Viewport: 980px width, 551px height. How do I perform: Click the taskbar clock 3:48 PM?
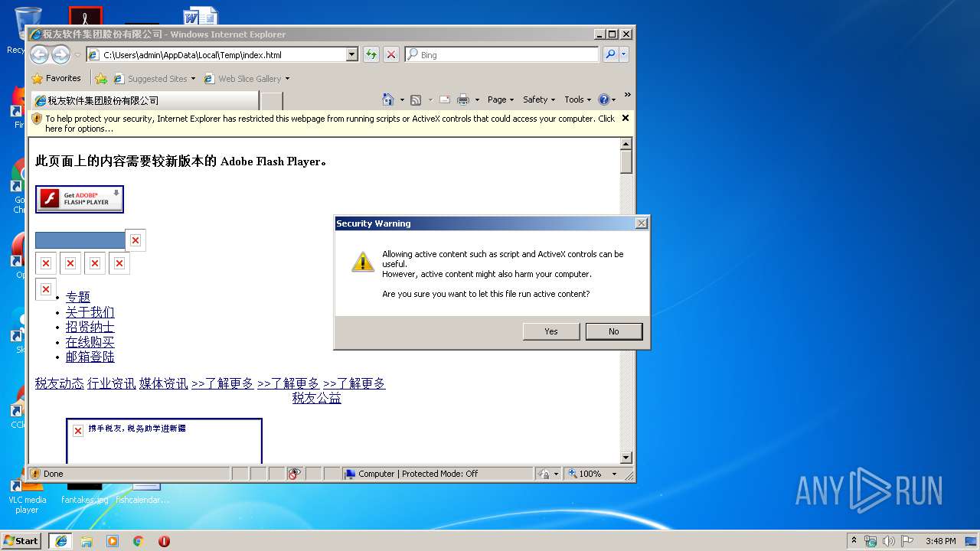(x=940, y=541)
